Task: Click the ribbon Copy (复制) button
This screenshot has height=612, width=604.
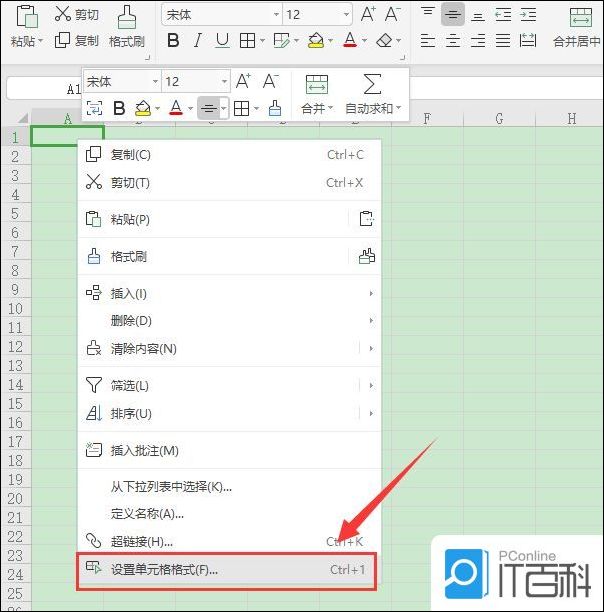Action: point(76,40)
